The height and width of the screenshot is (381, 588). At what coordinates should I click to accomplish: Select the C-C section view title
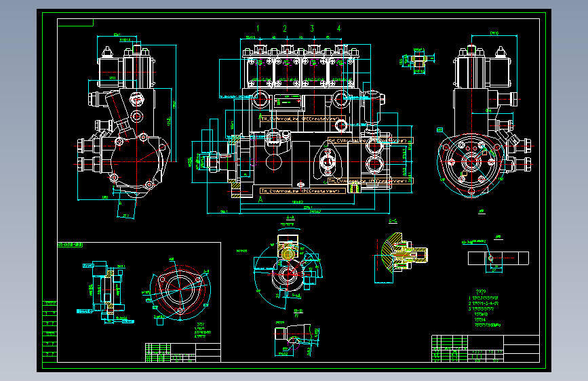393,221
